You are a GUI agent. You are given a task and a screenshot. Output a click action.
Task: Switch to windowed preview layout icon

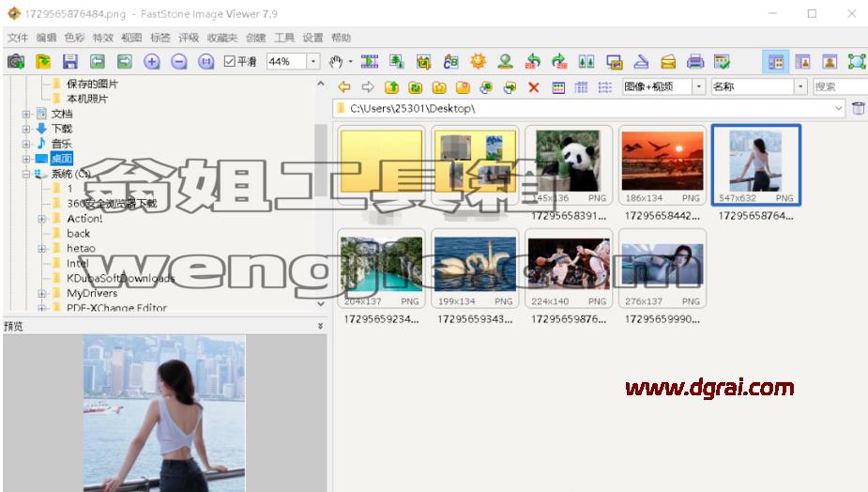[x=802, y=62]
